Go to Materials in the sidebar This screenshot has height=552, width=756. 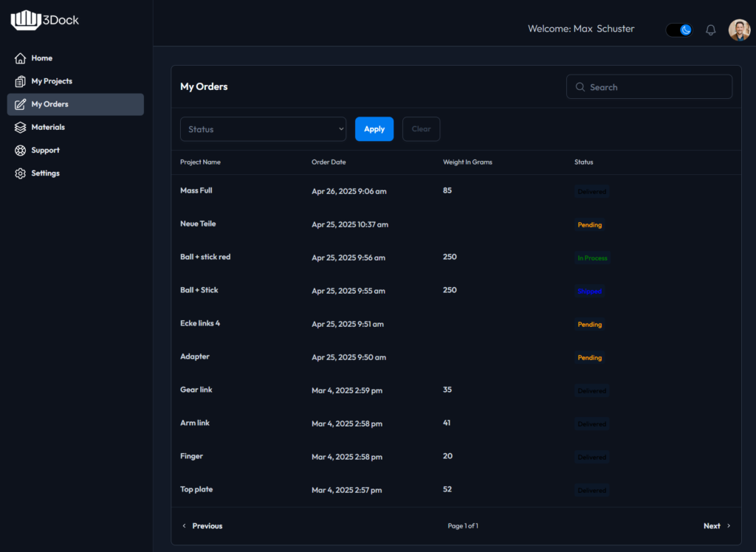48,127
